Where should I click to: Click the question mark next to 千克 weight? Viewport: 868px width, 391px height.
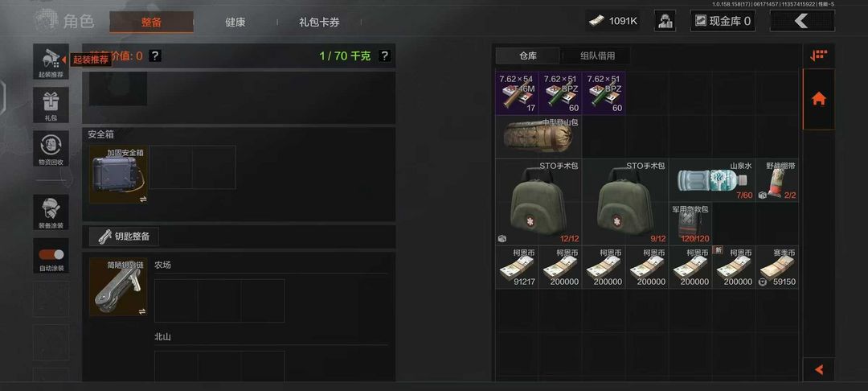pos(384,56)
